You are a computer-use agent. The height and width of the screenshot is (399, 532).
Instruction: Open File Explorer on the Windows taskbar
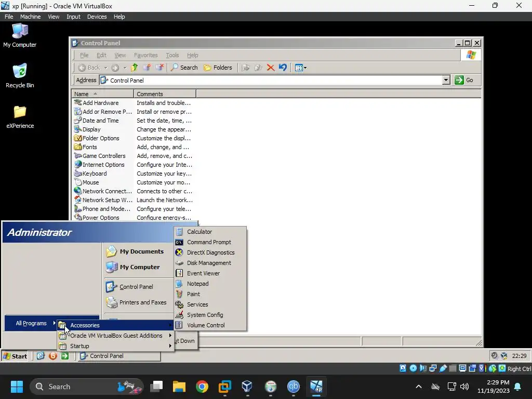pos(179,387)
